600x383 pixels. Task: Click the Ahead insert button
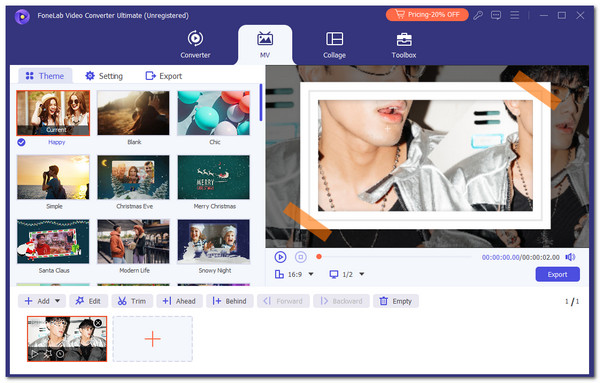pyautogui.click(x=179, y=301)
